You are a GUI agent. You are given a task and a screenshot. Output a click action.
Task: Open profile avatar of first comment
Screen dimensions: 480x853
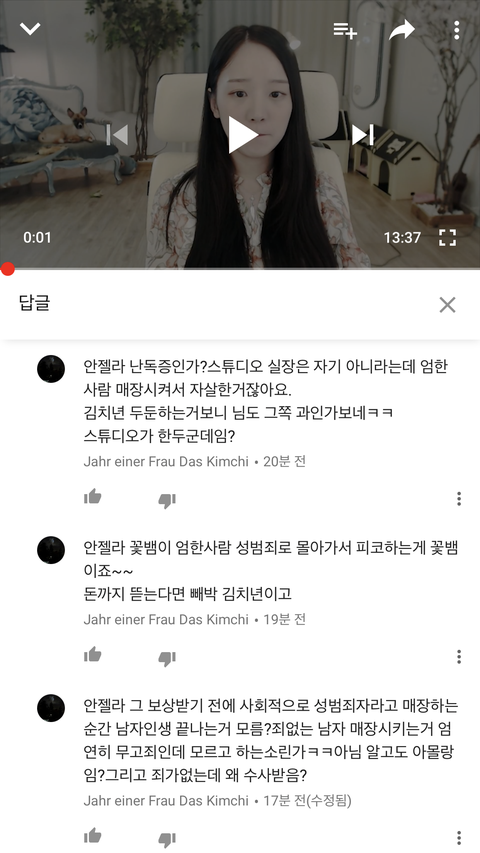51,369
